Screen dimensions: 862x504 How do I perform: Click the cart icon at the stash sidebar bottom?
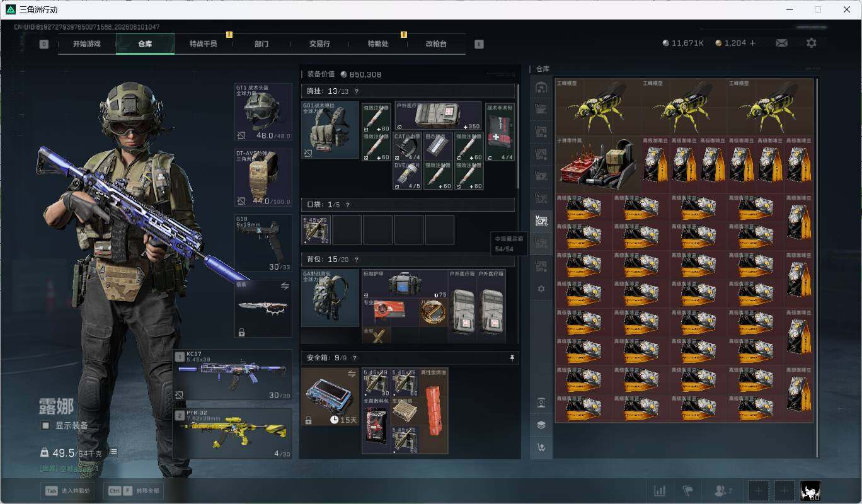541,447
